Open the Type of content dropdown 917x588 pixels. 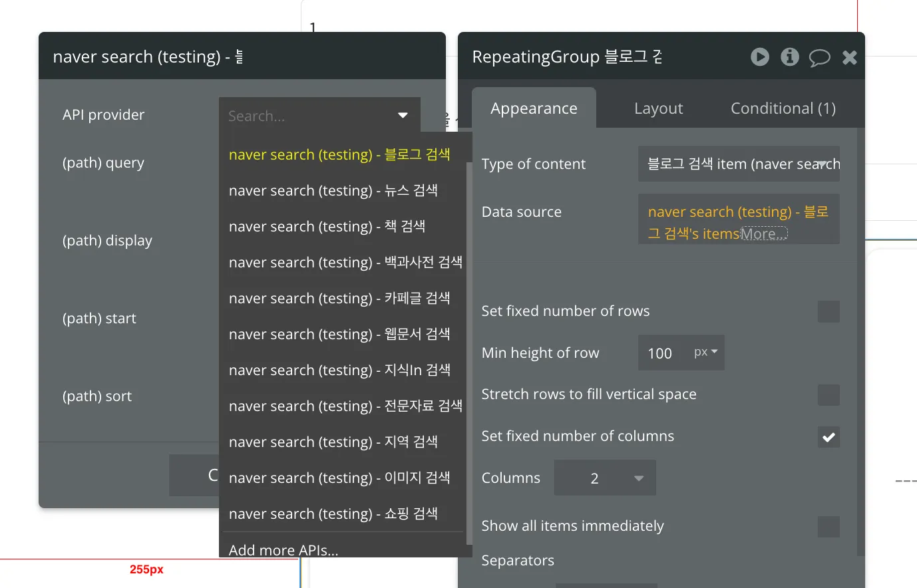(x=739, y=164)
